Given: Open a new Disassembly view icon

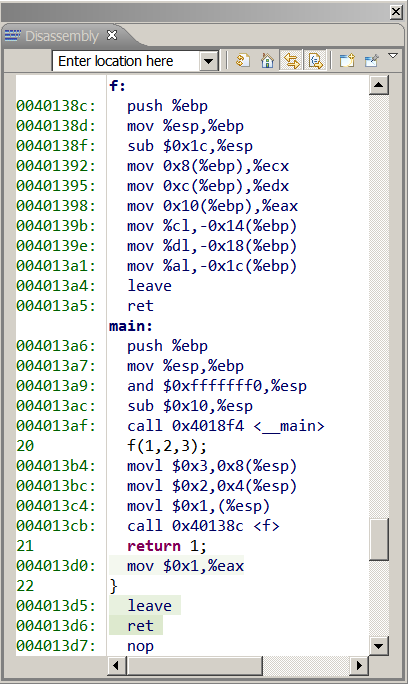Looking at the screenshot, I should click(x=347, y=60).
